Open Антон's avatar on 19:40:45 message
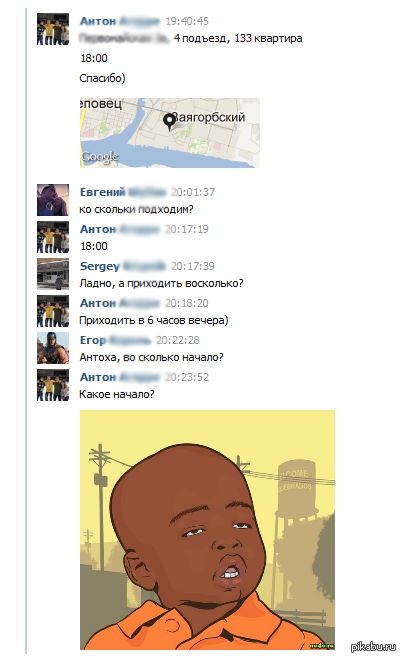This screenshot has width=401, height=658. 53,29
